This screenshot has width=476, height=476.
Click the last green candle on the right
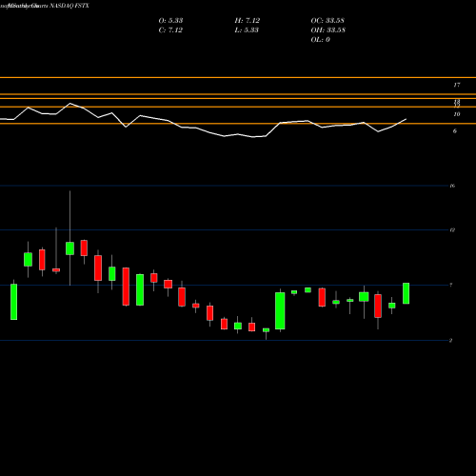(x=406, y=293)
